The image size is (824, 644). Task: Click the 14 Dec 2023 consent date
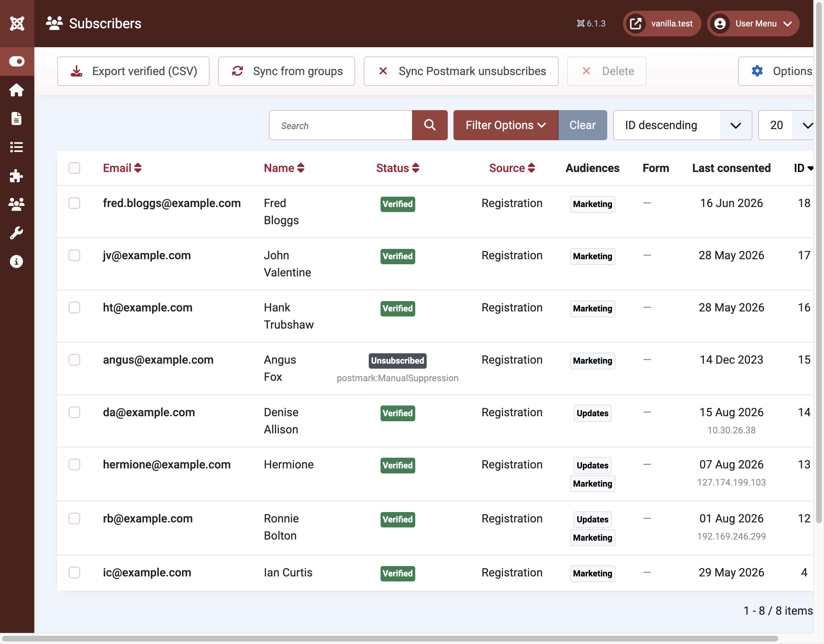(x=731, y=360)
